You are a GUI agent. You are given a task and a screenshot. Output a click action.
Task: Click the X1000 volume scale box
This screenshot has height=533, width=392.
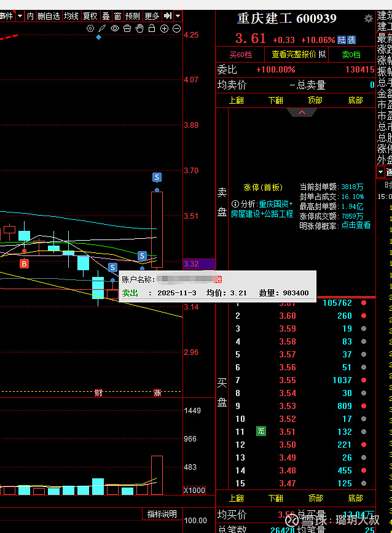coord(194,490)
